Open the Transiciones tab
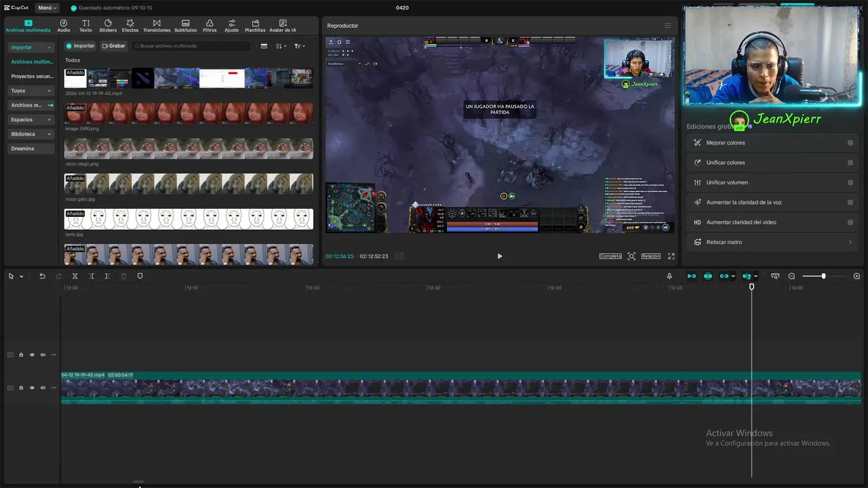 [x=157, y=26]
